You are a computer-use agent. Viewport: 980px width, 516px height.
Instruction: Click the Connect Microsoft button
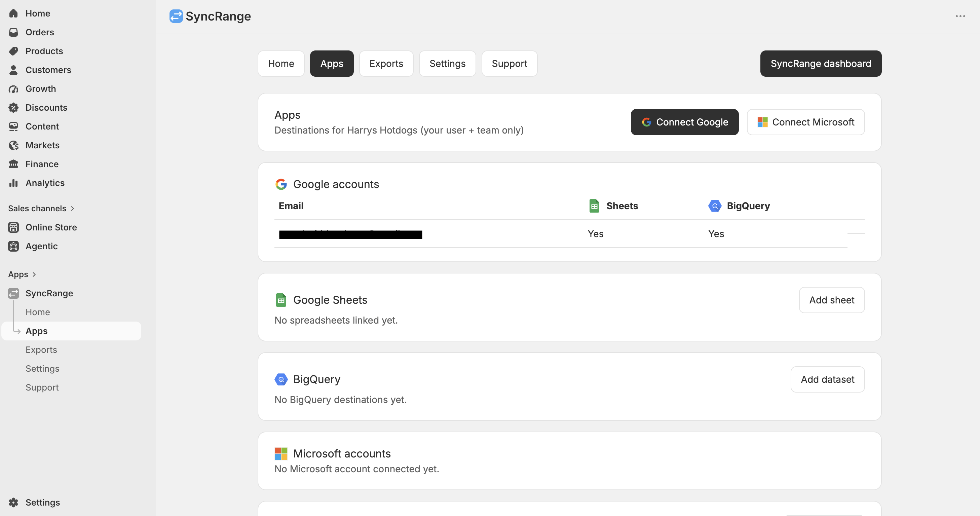click(806, 122)
